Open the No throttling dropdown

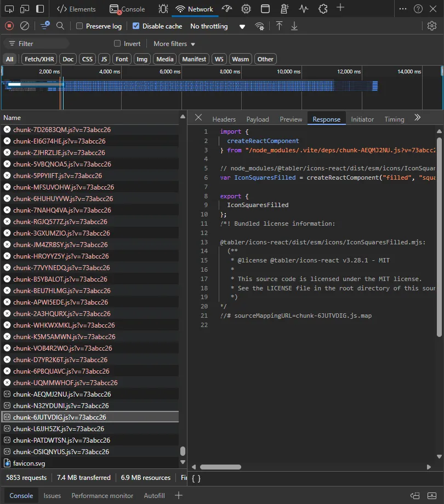(x=218, y=26)
